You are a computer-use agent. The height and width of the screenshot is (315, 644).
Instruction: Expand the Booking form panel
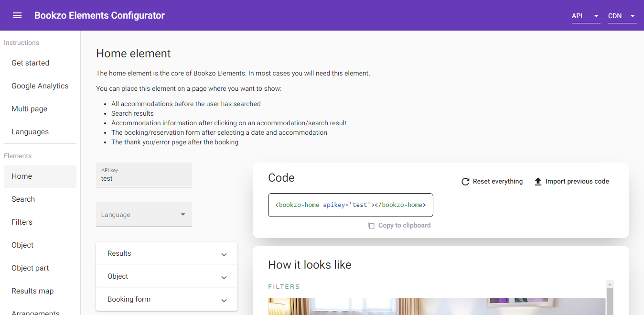point(167,299)
